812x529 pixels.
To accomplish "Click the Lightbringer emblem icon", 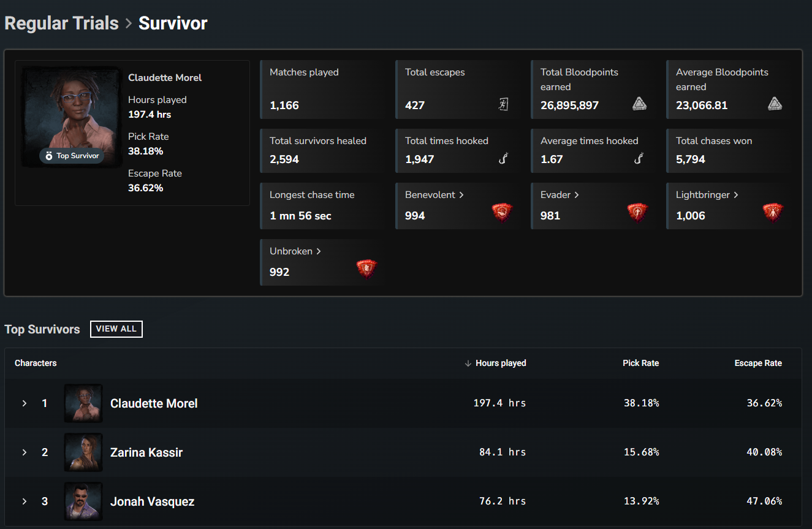I will (773, 211).
